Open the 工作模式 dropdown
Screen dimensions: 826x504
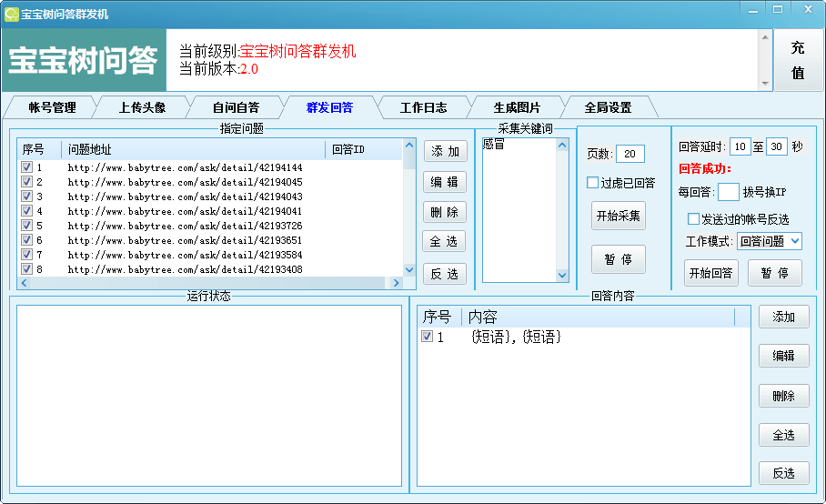769,241
